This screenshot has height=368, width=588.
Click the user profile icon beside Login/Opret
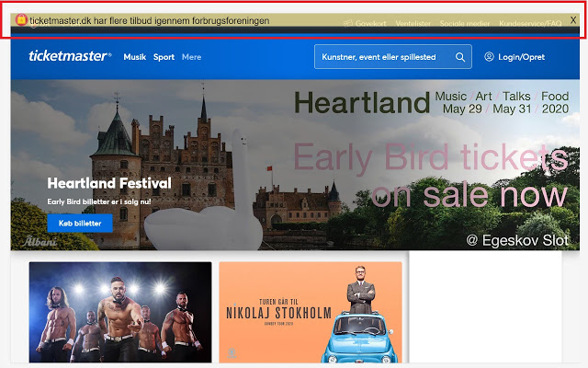coord(489,57)
